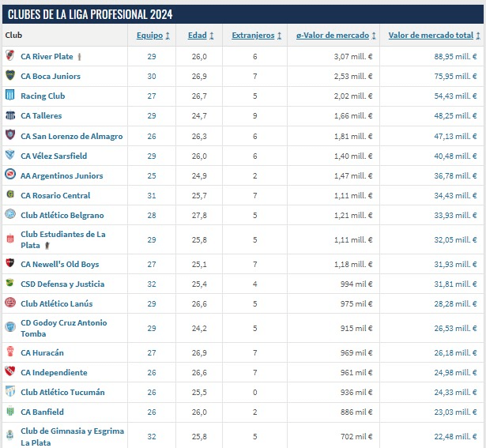Viewport: 486px width, 448px height.
Task: Click the trophy icon beside Estudiantes Plata
Action: click(x=47, y=246)
